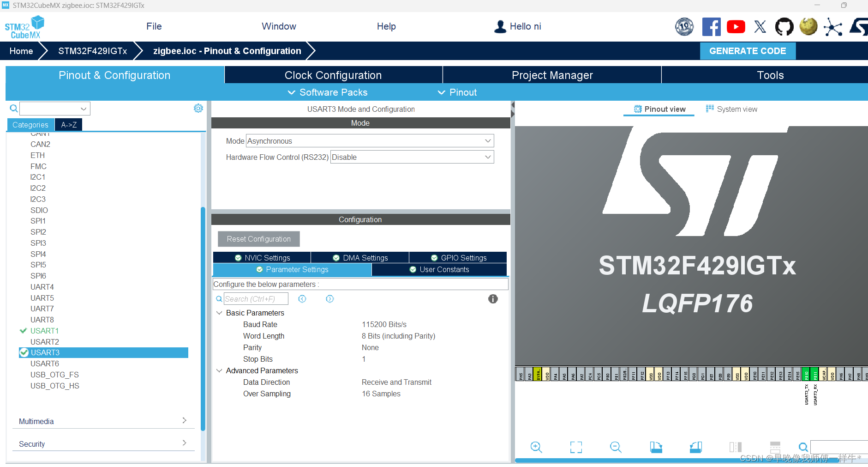Open the X social icon
This screenshot has height=467, width=868.
[760, 27]
